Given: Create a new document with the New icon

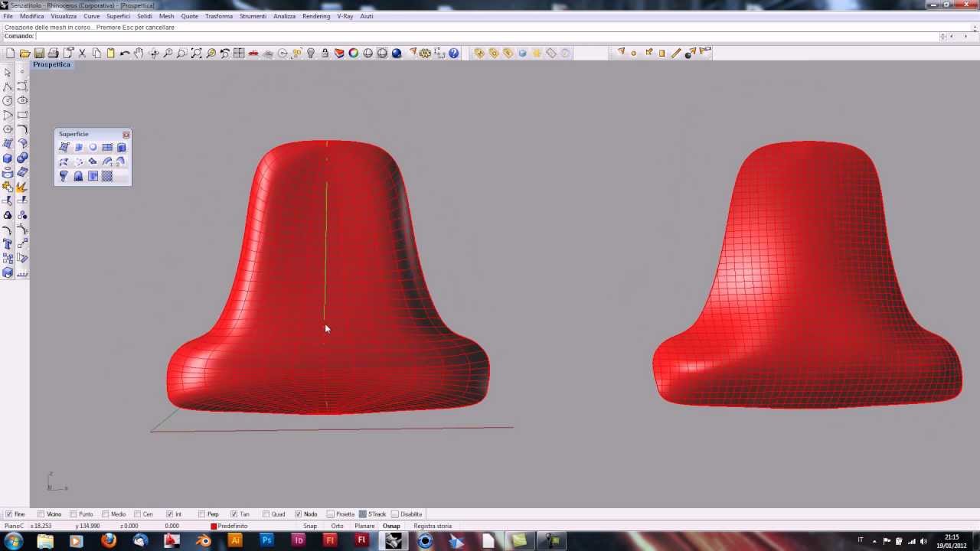Looking at the screenshot, I should (10, 53).
